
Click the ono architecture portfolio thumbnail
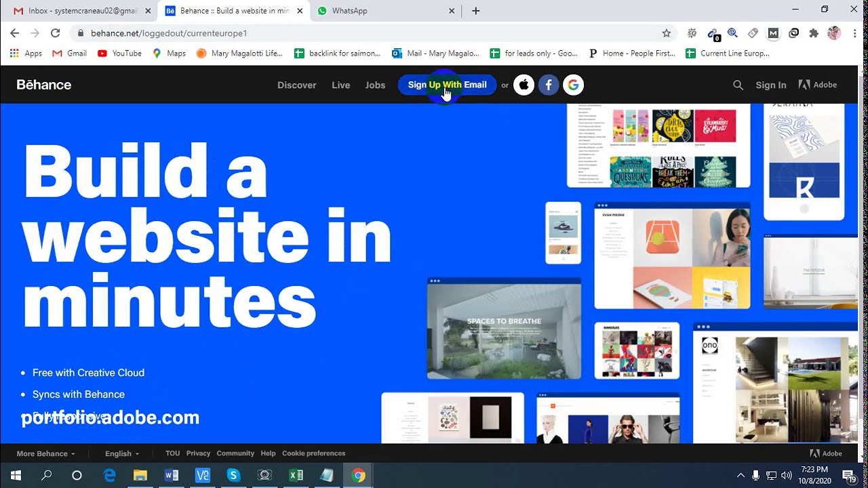click(776, 383)
